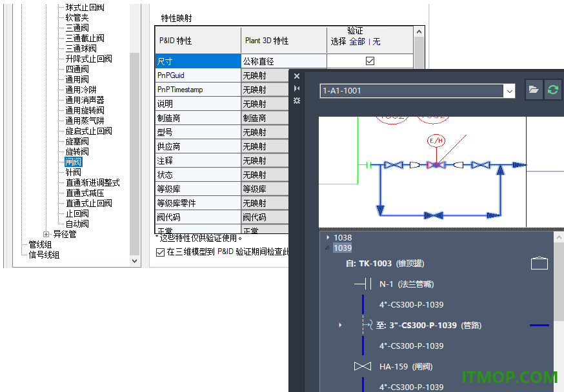This screenshot has height=392, width=564.
Task: Click the 阀代码 Plant 3D mapping cell
Action: tap(265, 217)
